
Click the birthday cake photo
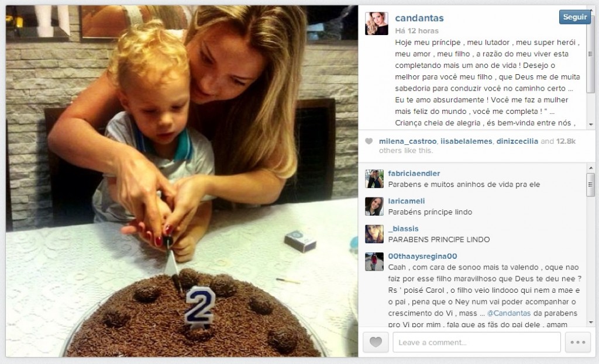tap(182, 181)
